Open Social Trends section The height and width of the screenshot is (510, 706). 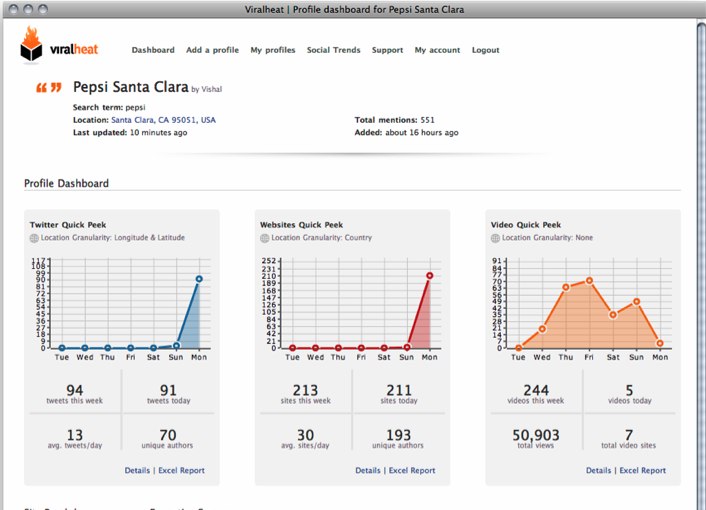(x=334, y=50)
